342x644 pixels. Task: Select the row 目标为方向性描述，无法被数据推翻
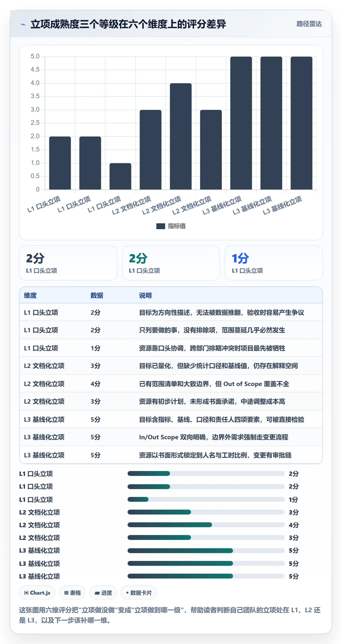point(171,312)
